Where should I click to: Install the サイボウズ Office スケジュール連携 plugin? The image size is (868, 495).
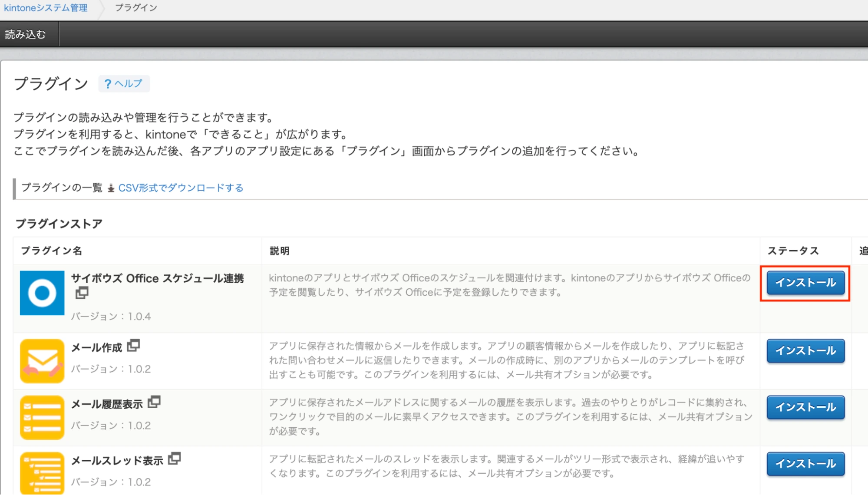805,283
